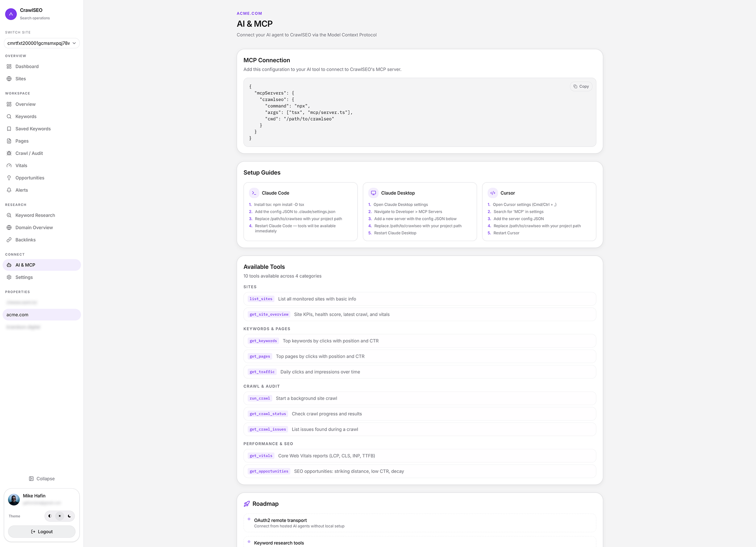Screen dimensions: 756x547
Task: Click the Claude Desktop monitor icon
Action: pos(373,193)
